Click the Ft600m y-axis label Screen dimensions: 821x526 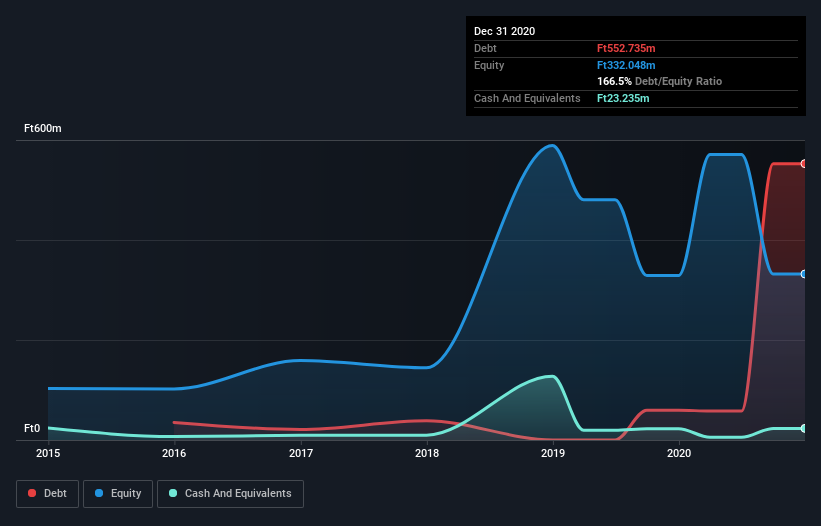pos(43,128)
